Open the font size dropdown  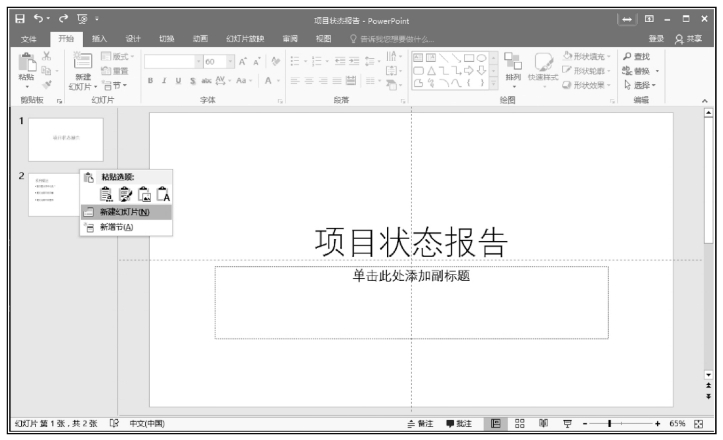230,61
